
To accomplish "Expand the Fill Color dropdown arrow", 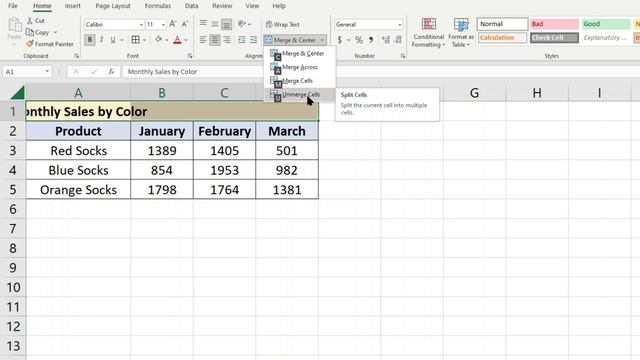I will tap(167, 40).
